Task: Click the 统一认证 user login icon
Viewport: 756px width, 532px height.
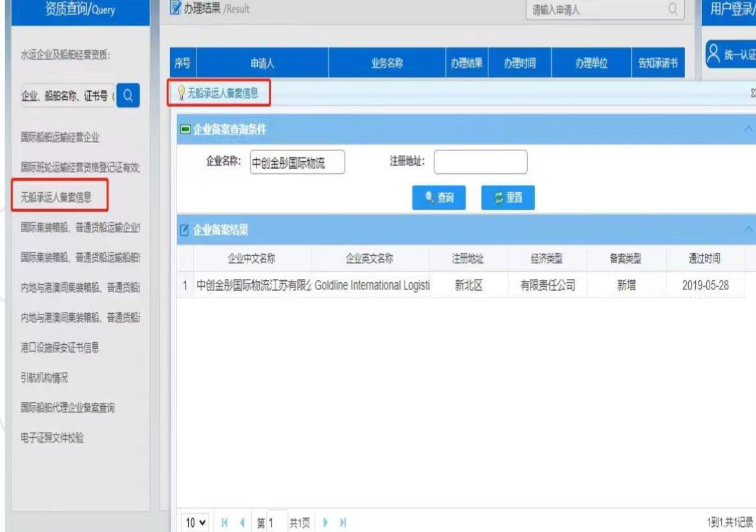Action: click(714, 53)
